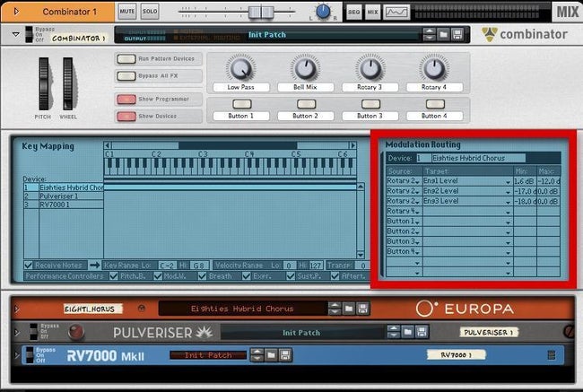Toggle Button 1 on Combinator panel

click(242, 104)
